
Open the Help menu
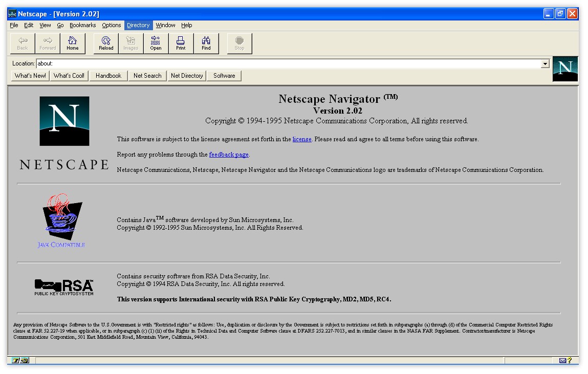tap(187, 25)
